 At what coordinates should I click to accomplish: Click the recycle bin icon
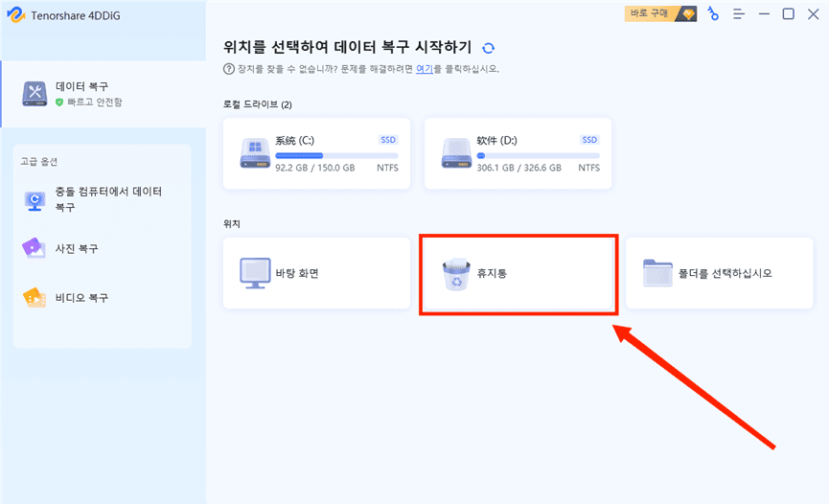(456, 274)
